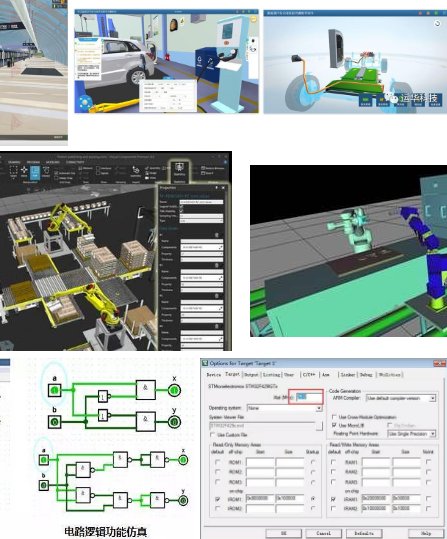447x539 pixels.
Task: Click the IROM1 Start address field
Action: 260,498
